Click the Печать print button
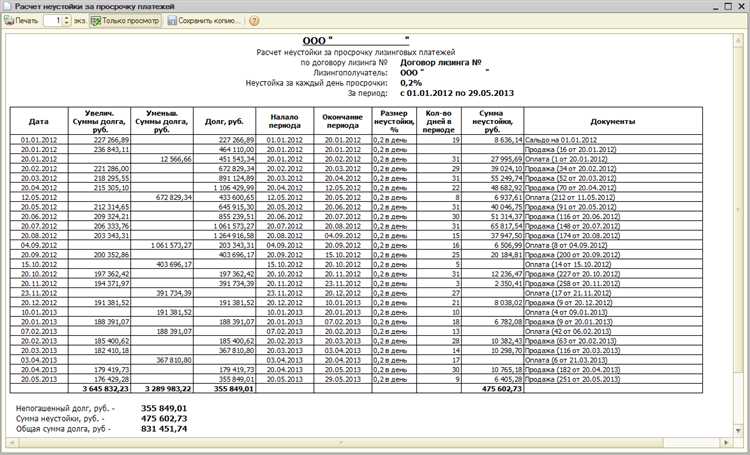750x455 pixels. point(21,20)
